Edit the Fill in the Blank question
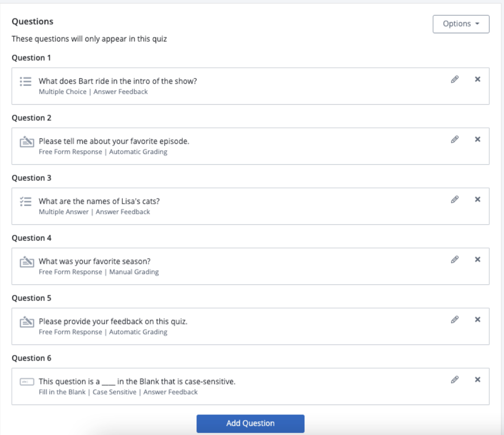 (454, 379)
